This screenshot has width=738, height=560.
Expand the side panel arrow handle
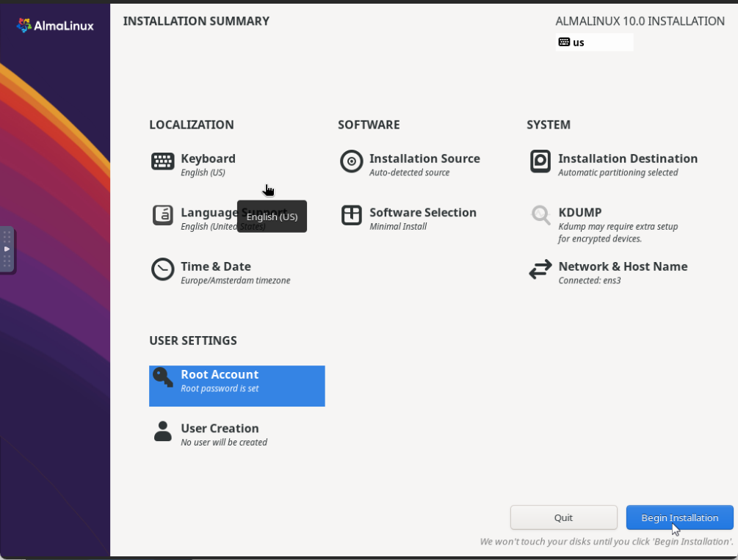(7, 250)
